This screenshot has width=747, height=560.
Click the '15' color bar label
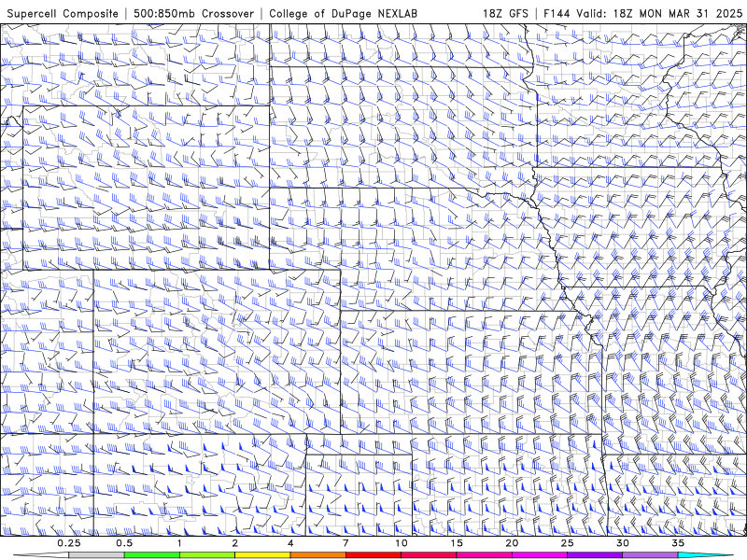click(457, 543)
